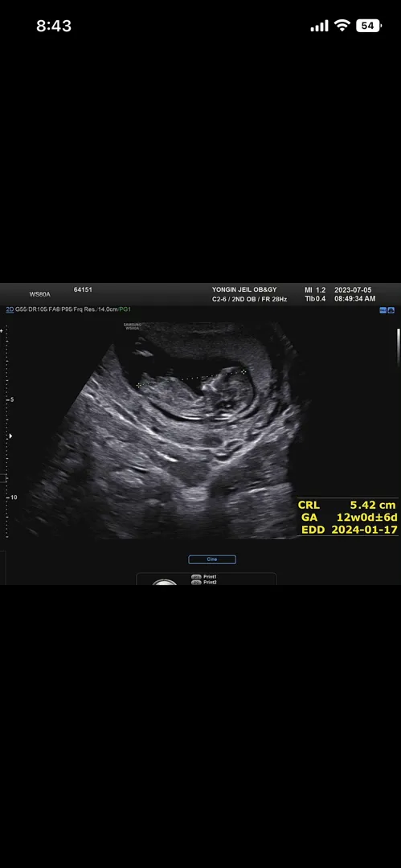Click the Cine button below the scan
The image size is (401, 868).
[212, 559]
